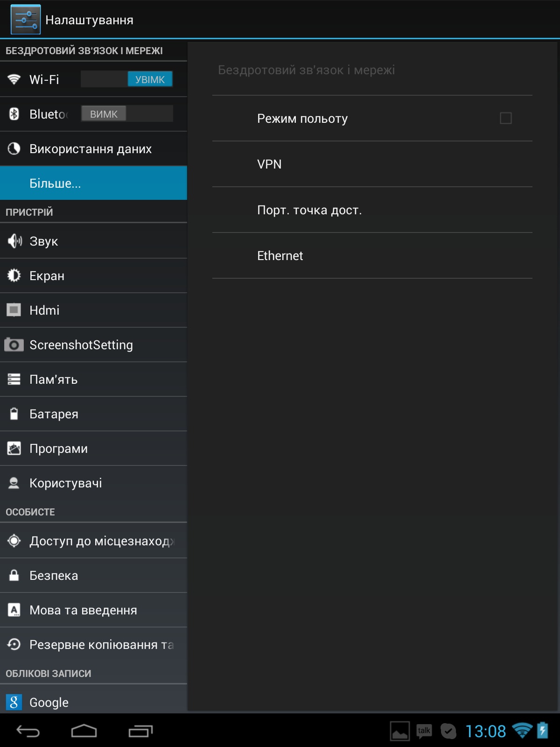Open Ethernet settings
The image size is (560, 747).
pos(372,256)
